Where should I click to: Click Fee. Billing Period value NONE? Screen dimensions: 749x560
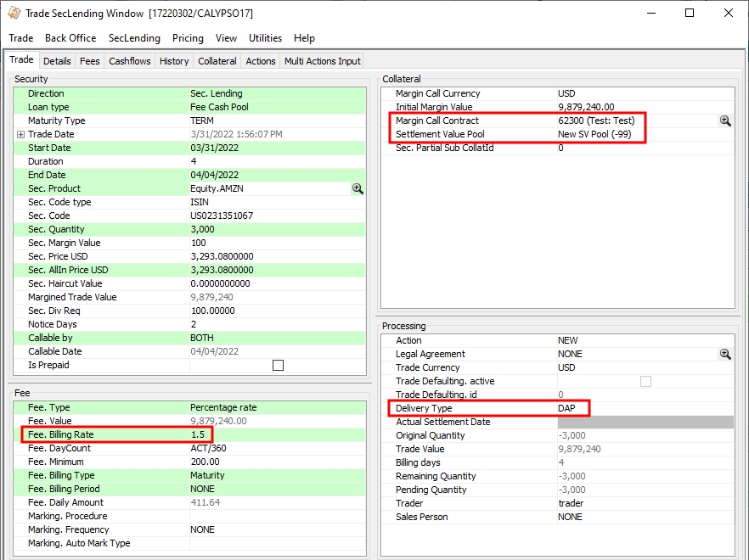click(x=202, y=490)
